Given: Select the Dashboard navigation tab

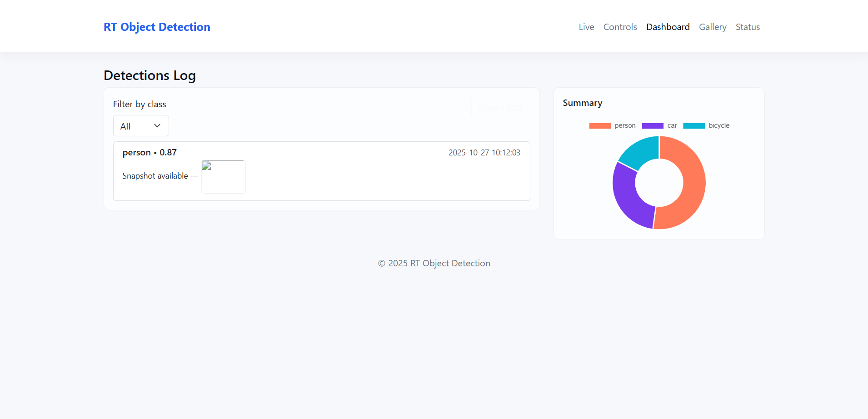Looking at the screenshot, I should pos(668,27).
